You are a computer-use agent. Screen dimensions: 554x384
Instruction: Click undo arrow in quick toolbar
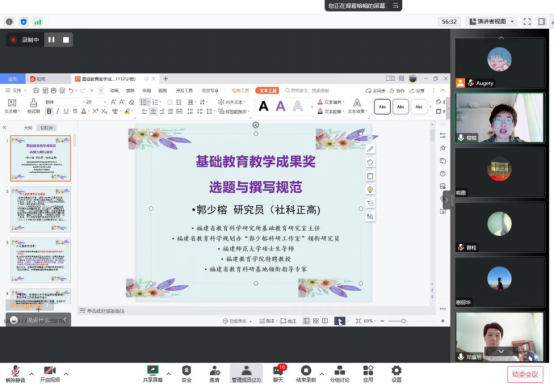tap(71, 91)
